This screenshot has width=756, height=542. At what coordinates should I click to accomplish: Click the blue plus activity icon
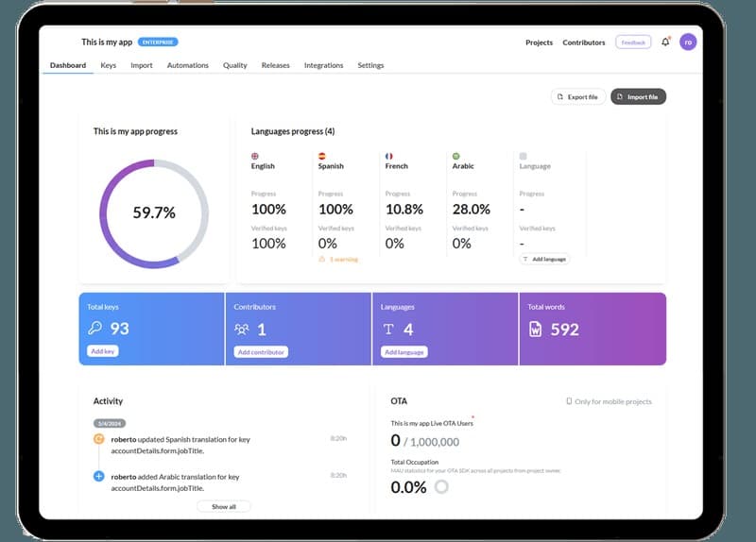(98, 476)
